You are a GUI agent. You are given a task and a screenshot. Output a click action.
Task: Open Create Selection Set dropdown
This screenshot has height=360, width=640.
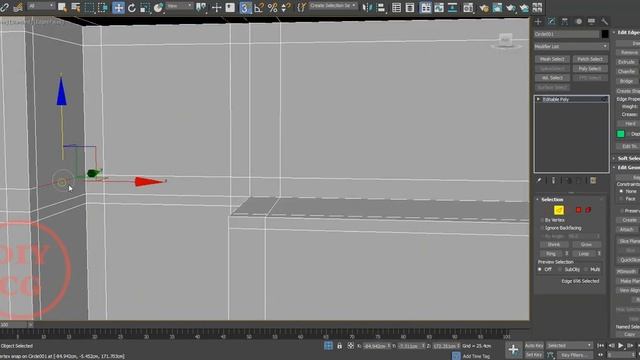(333, 6)
